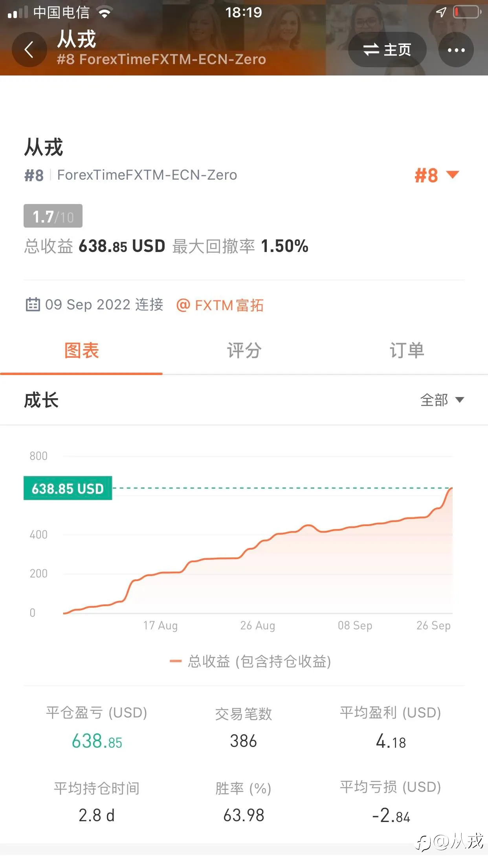Switch to the 订单 tab
488x868 pixels.
[407, 350]
